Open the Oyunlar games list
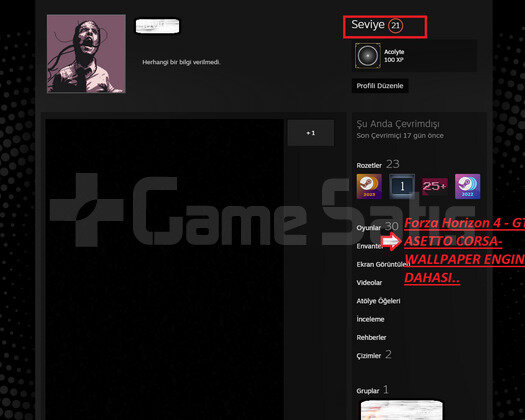The width and height of the screenshot is (525, 420). click(369, 228)
